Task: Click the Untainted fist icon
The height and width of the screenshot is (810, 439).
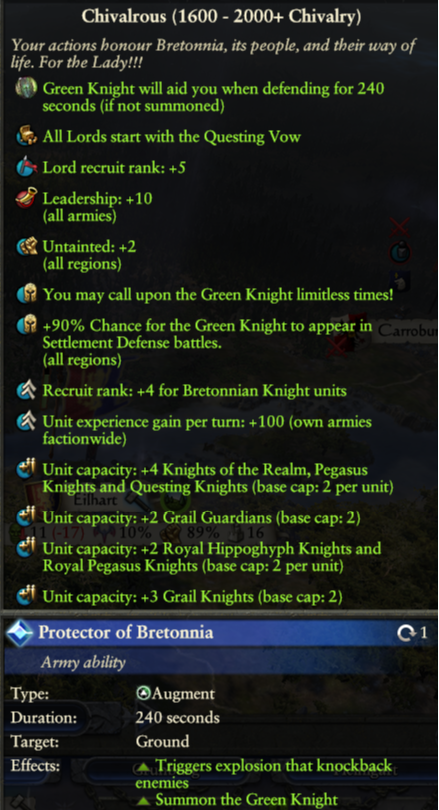Action: [26, 246]
